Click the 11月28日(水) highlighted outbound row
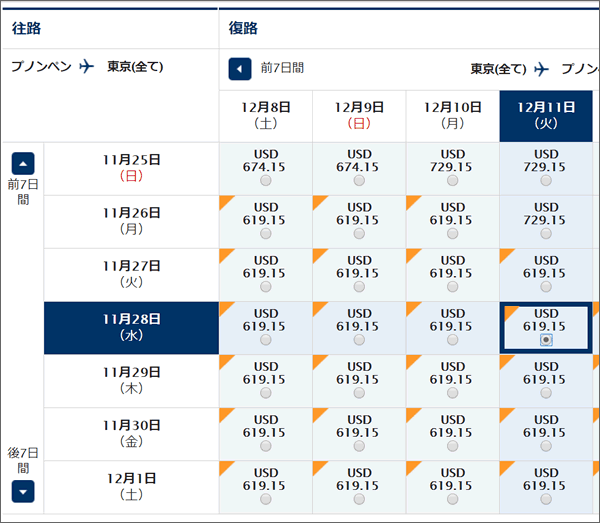Screen dimensions: 600x523 pyautogui.click(x=131, y=327)
